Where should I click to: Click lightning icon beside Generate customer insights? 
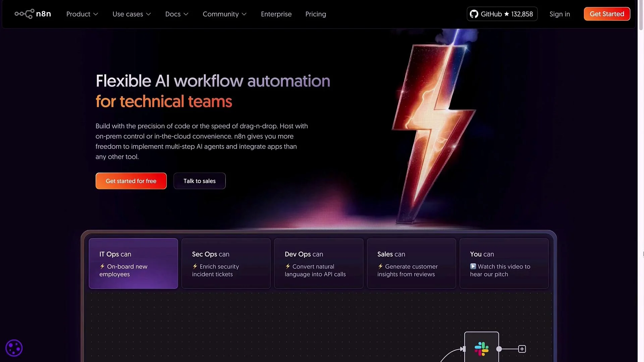tap(380, 266)
